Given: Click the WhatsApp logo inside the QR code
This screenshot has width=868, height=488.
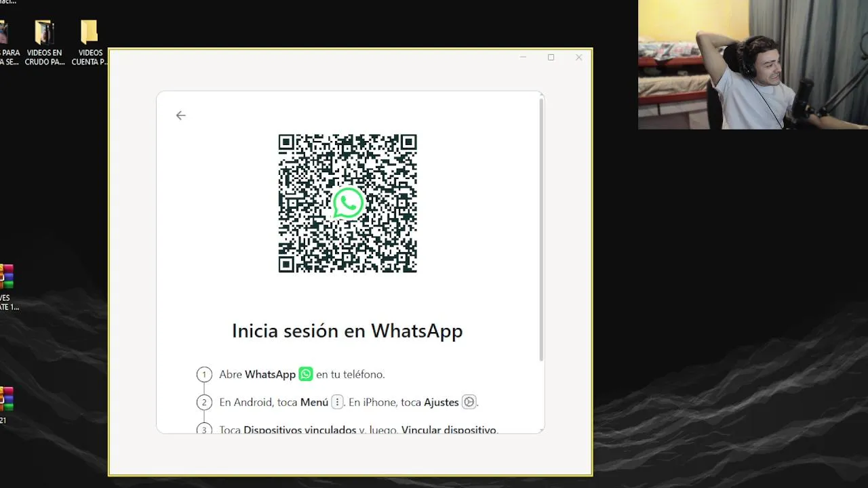Looking at the screenshot, I should coord(348,203).
